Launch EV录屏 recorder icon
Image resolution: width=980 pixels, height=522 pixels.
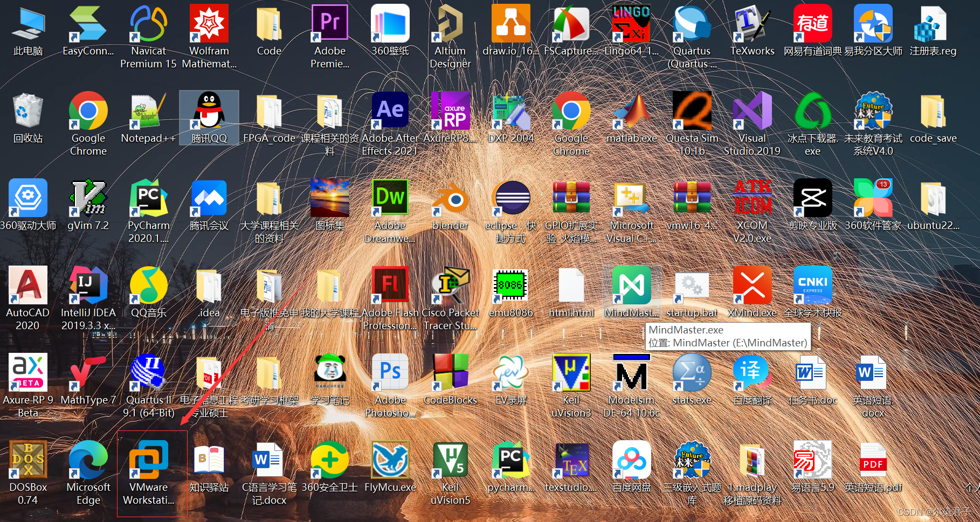511,372
